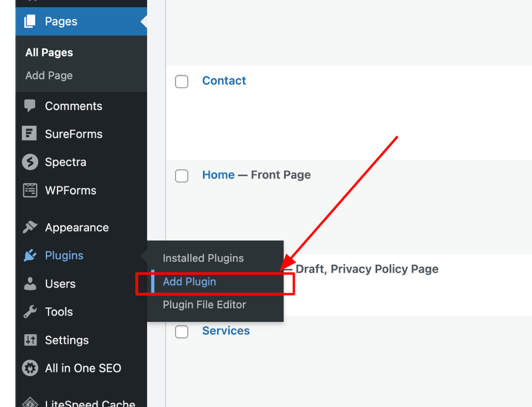
Task: Select All Pages submenu entry
Action: (49, 52)
